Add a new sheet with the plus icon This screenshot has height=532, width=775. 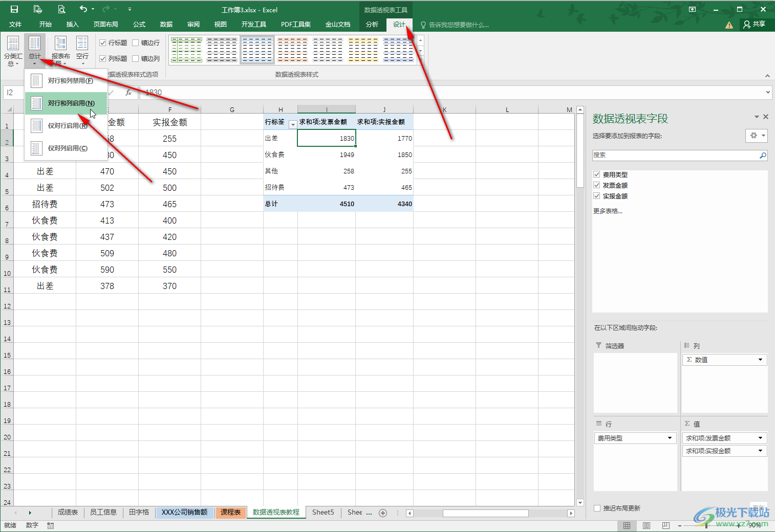[383, 513]
